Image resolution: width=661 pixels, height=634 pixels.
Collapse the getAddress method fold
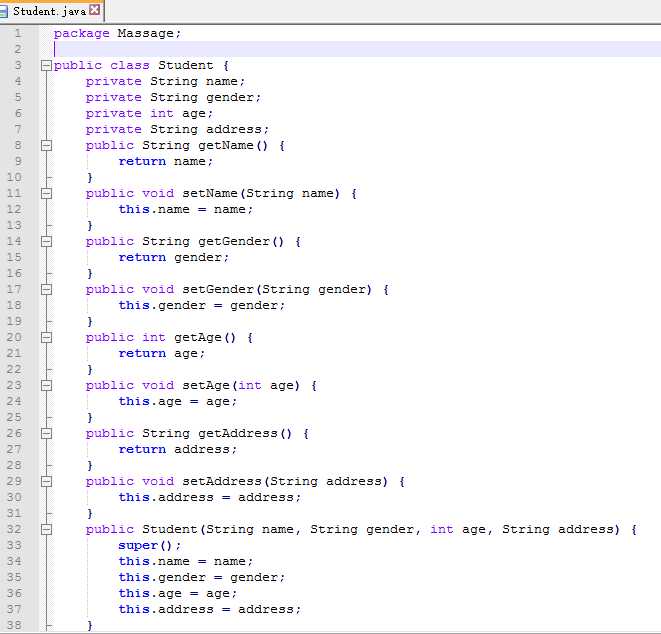click(x=46, y=434)
